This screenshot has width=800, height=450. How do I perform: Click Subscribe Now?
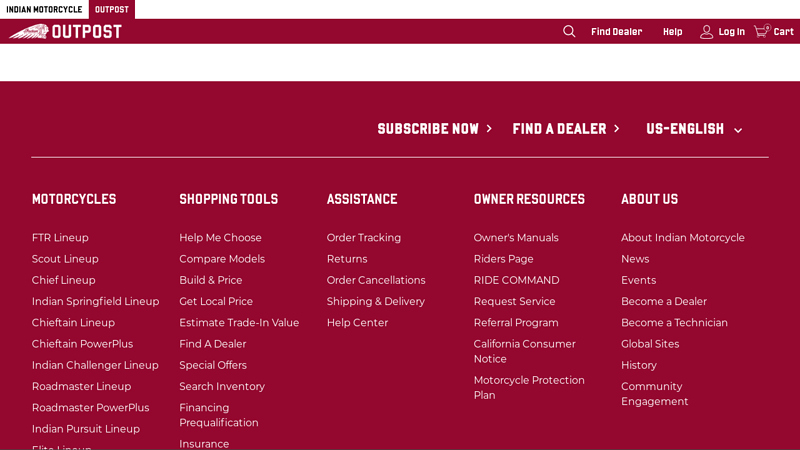pyautogui.click(x=435, y=129)
